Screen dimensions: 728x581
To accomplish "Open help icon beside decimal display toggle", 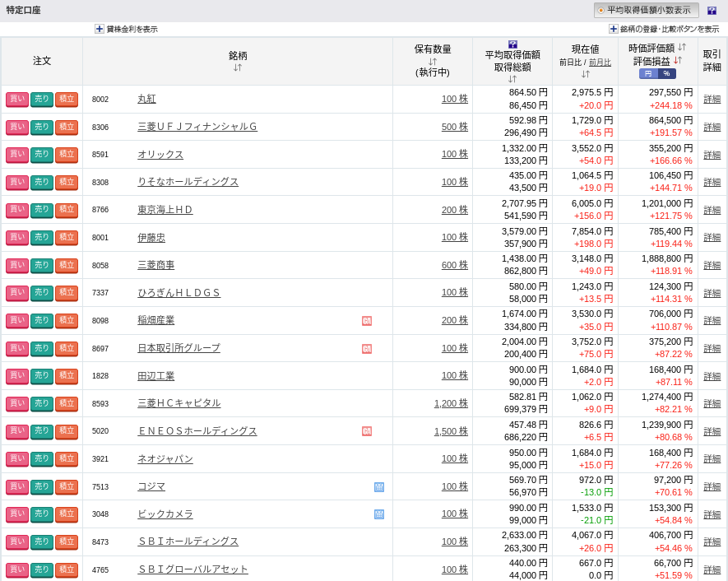I will coord(712,10).
